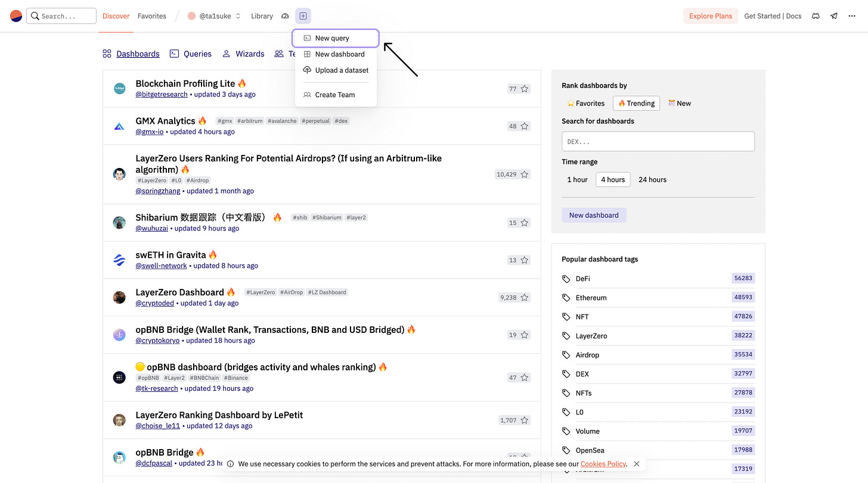Set time range to 4 hours

point(613,179)
